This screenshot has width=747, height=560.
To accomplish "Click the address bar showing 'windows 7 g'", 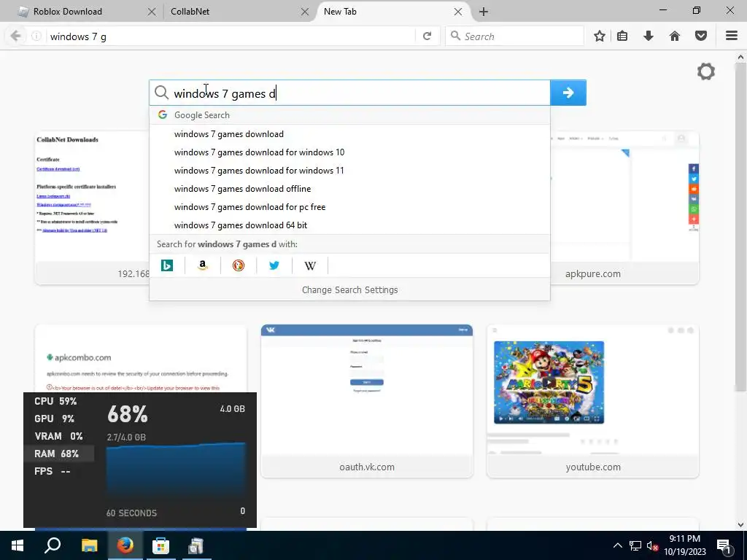I will coord(231,36).
